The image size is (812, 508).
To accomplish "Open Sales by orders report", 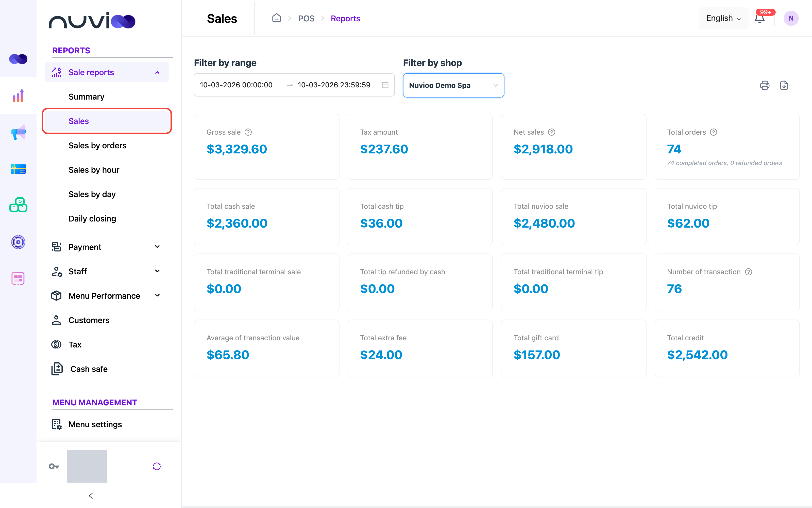I will click(97, 146).
